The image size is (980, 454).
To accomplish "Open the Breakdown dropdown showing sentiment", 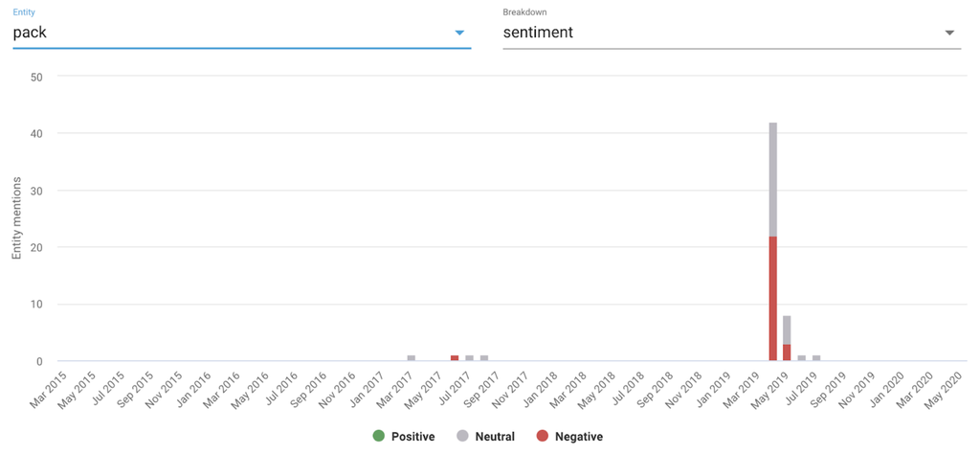I will [x=718, y=33].
